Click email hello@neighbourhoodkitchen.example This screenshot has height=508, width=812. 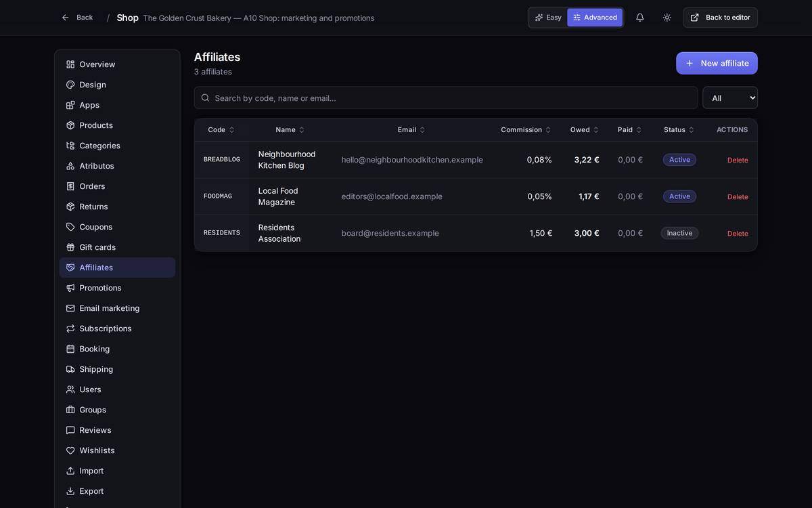point(412,160)
